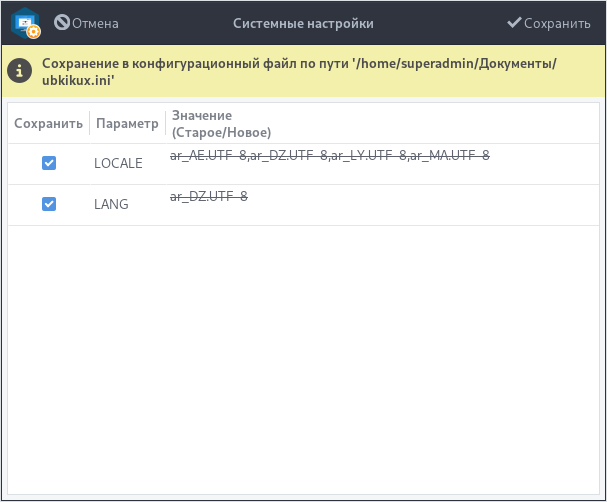Click the checkmark icon beside Сохранить
607x502 pixels.
pyautogui.click(x=515, y=22)
